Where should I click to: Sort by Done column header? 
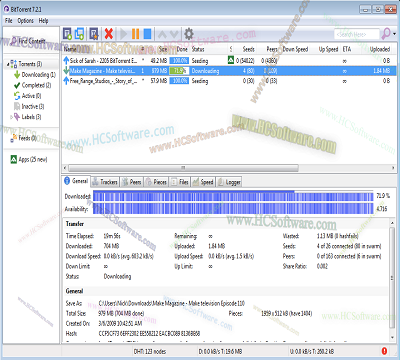182,49
